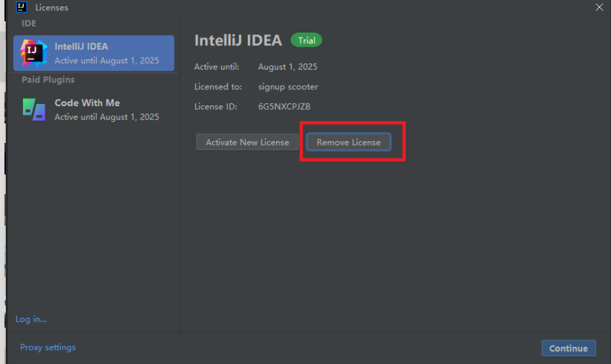Open Proxy settings link
Viewport: 611px width, 364px height.
pos(48,347)
